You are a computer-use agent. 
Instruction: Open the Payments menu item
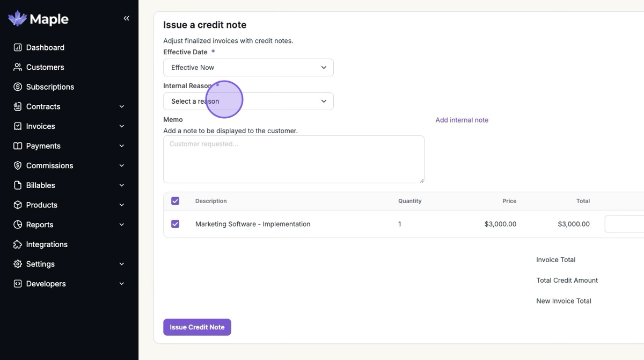point(43,146)
